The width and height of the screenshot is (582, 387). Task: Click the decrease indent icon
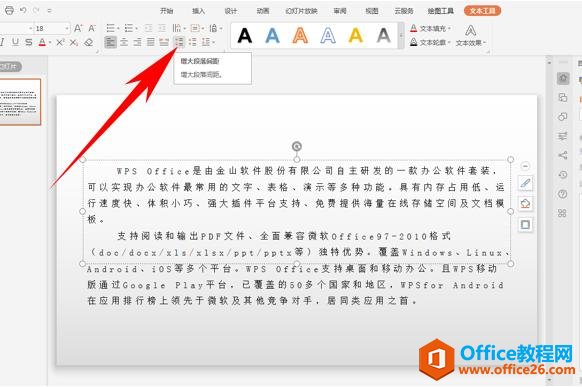point(148,28)
